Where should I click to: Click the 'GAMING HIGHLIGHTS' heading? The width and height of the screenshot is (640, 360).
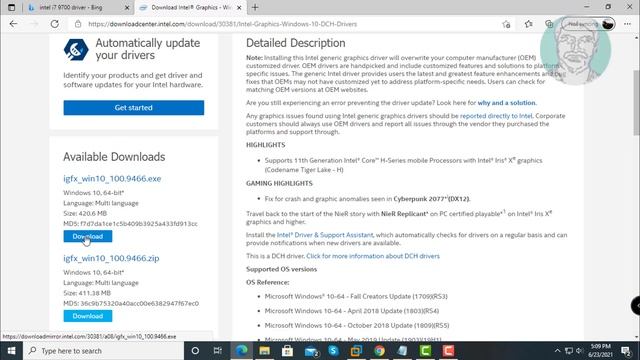click(x=279, y=183)
